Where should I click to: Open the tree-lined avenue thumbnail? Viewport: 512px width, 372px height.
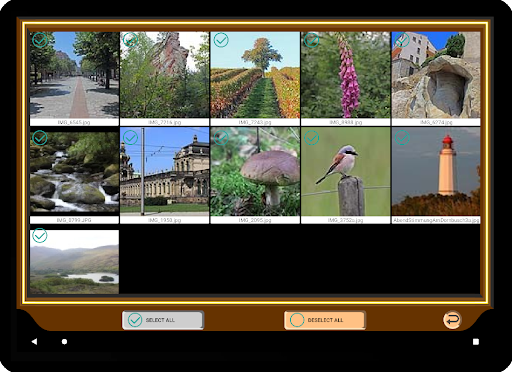74,75
